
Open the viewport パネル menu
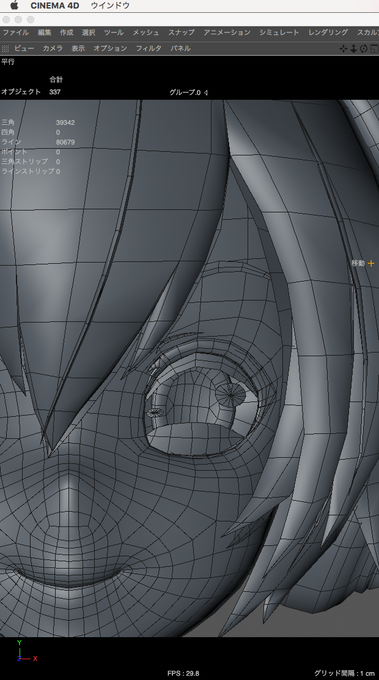(180, 49)
